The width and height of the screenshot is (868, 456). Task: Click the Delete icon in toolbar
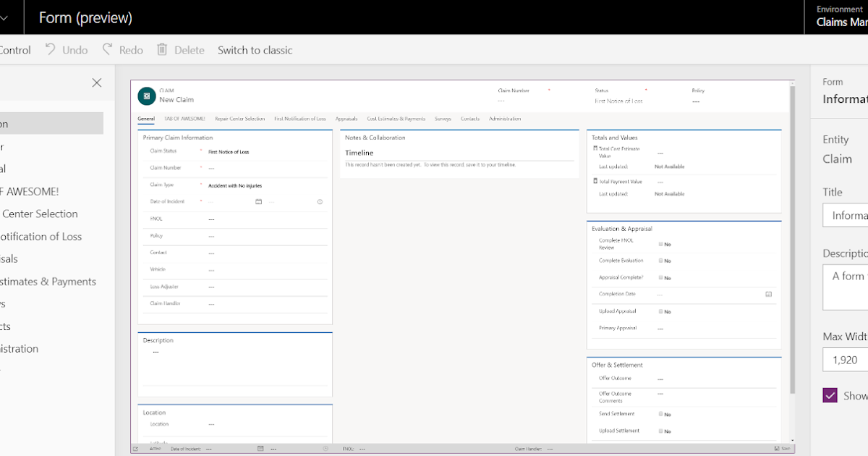pos(160,49)
